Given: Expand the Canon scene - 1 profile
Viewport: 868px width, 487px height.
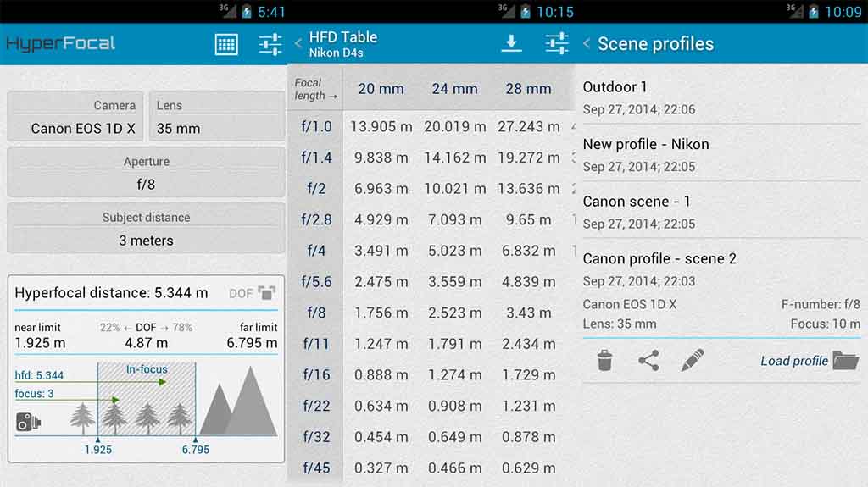Looking at the screenshot, I should 721,212.
